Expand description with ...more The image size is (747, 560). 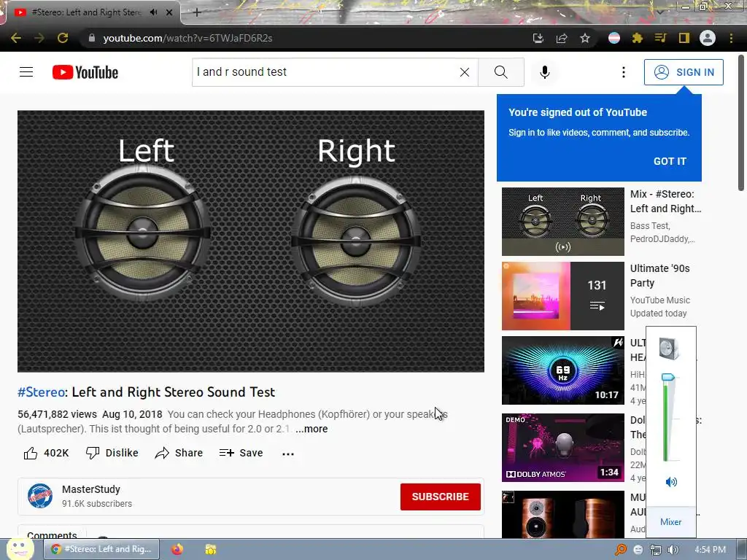click(311, 429)
